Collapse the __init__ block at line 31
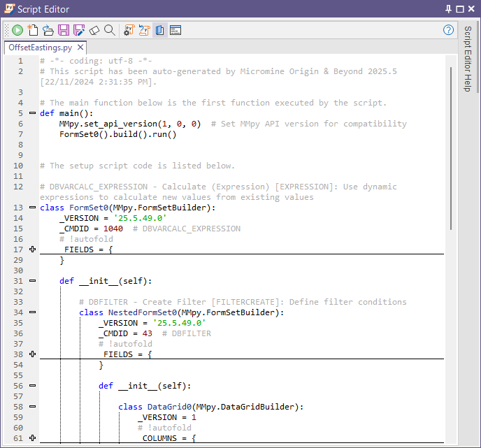This screenshot has width=481, height=448. [x=33, y=281]
